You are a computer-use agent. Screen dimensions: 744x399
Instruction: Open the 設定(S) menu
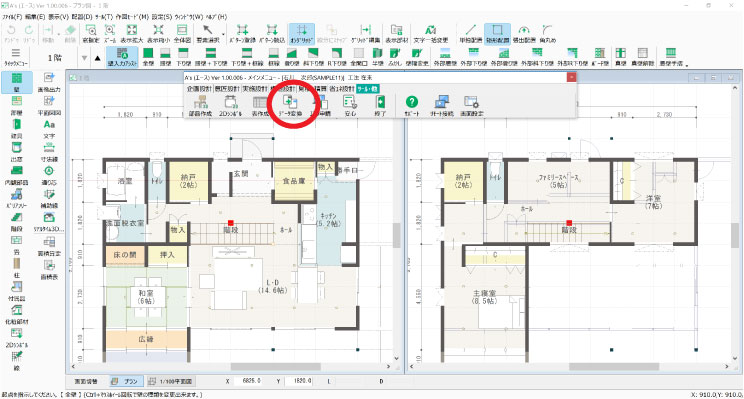point(162,17)
